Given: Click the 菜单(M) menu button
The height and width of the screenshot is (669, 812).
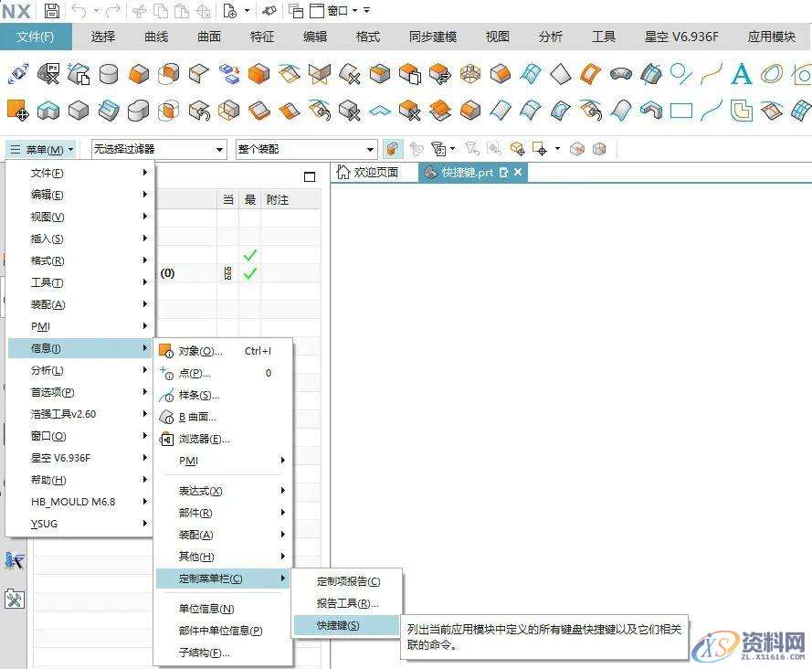Looking at the screenshot, I should point(42,149).
